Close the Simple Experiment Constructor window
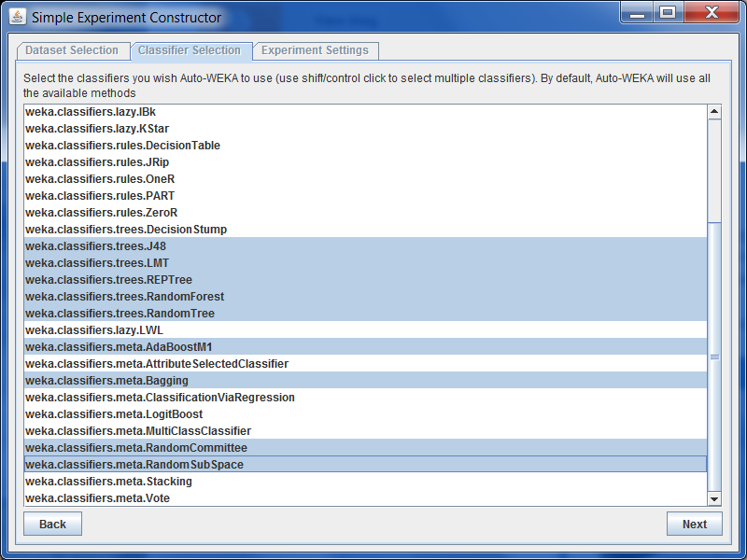Image resolution: width=747 pixels, height=560 pixels. (x=712, y=13)
